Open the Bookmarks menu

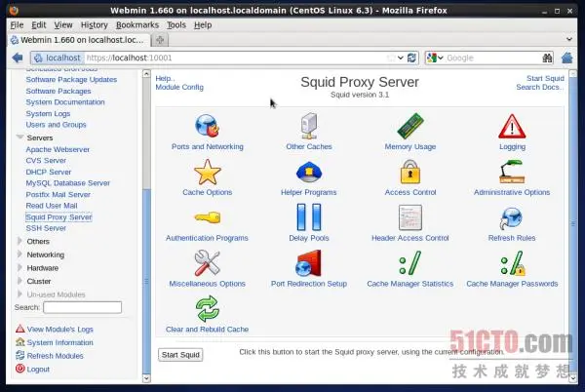(137, 25)
